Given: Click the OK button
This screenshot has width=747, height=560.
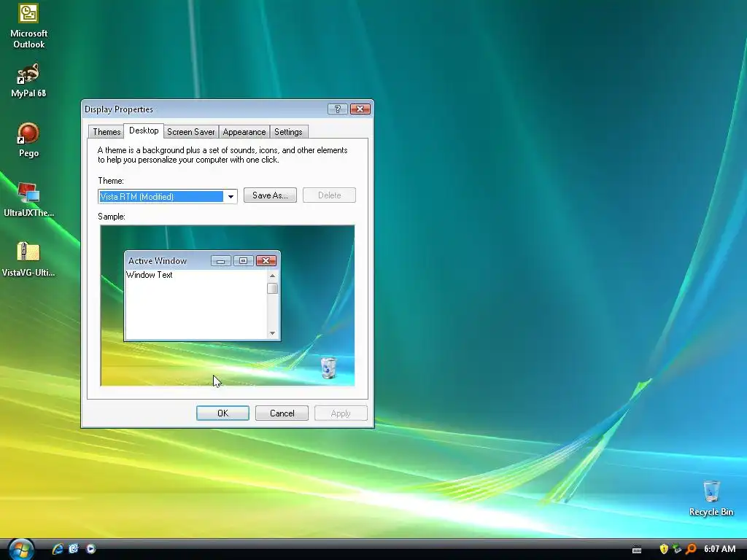Looking at the screenshot, I should pyautogui.click(x=222, y=413).
